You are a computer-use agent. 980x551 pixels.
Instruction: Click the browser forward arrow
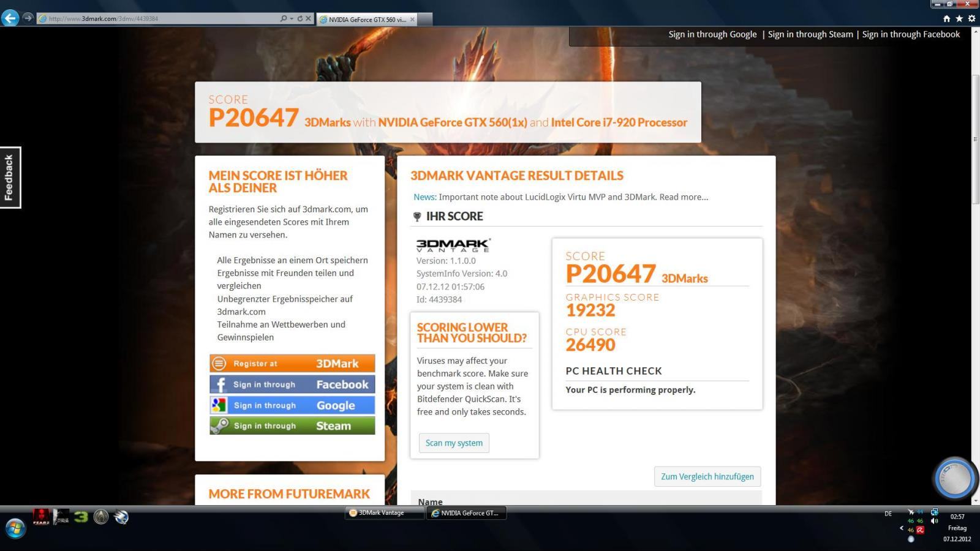pos(28,18)
